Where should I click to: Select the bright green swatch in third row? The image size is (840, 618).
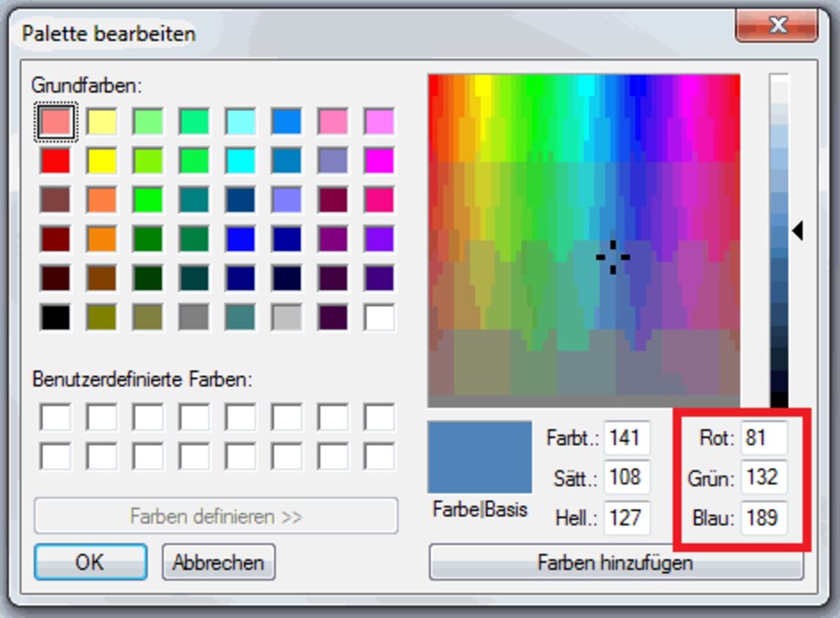147,200
